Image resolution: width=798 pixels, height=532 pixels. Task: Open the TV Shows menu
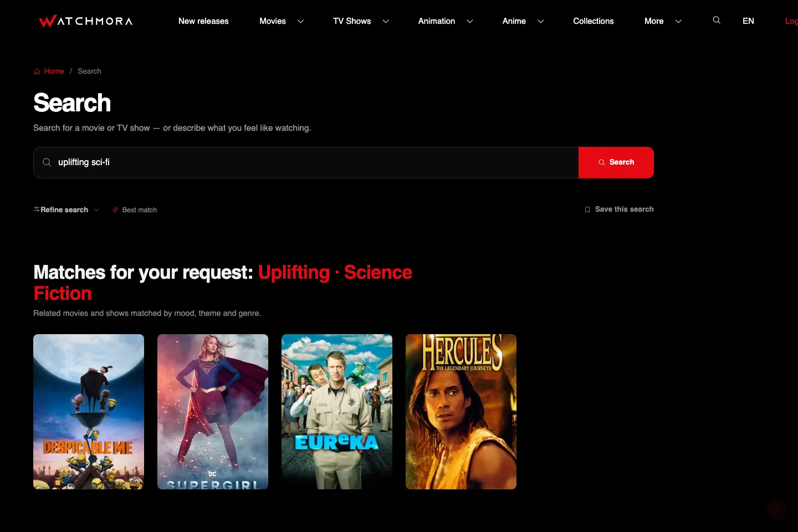click(x=352, y=21)
